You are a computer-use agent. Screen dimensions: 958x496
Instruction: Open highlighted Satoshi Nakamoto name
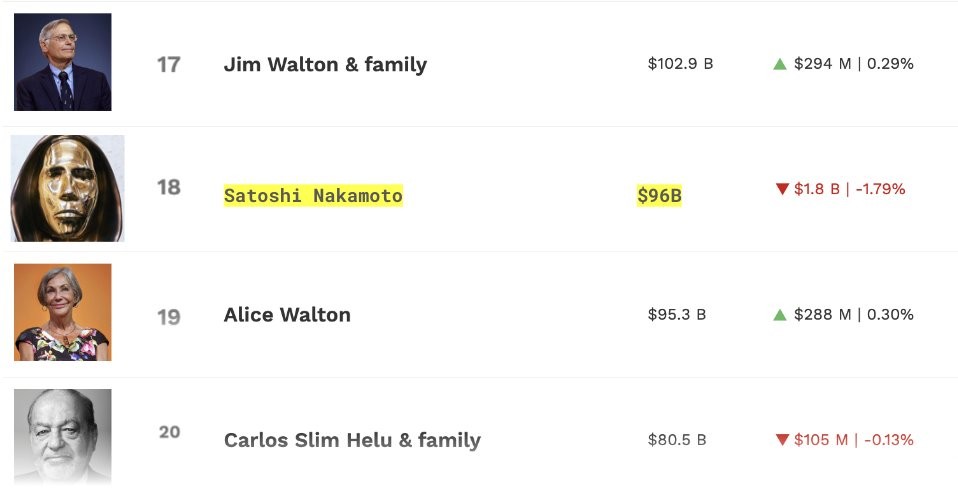point(313,195)
